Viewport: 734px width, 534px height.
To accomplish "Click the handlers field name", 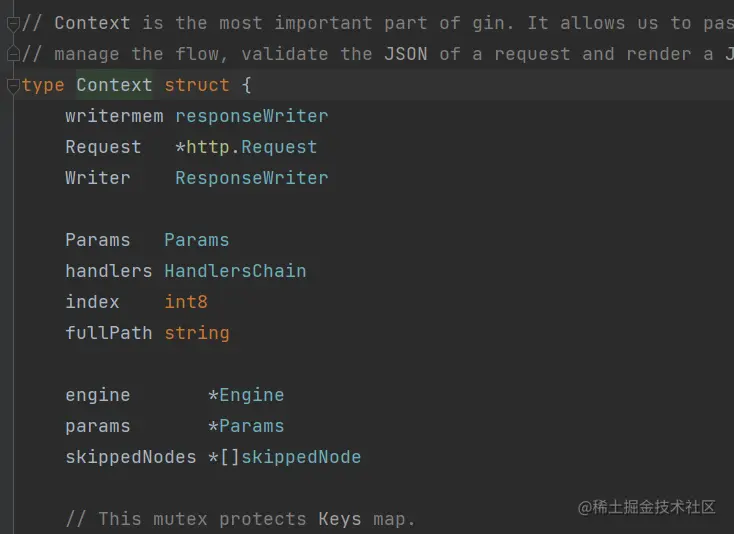I will (108, 271).
